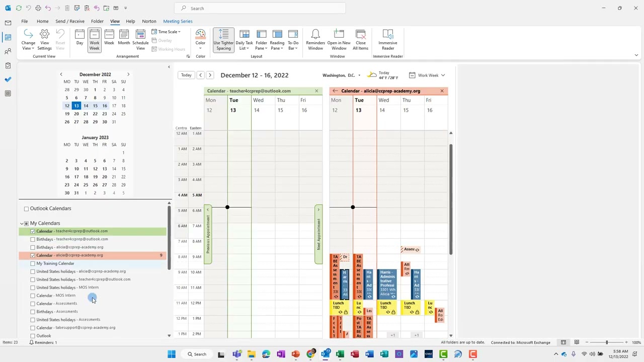Collapse My Calendars group
The image size is (644, 362).
click(x=22, y=223)
